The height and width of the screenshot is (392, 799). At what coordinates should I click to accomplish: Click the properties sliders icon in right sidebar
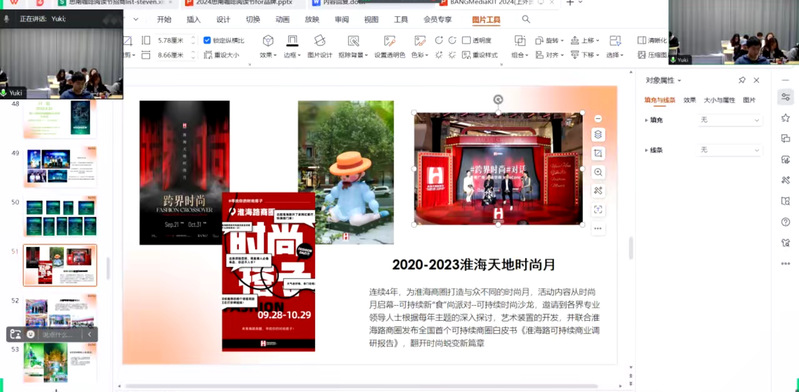[785, 97]
